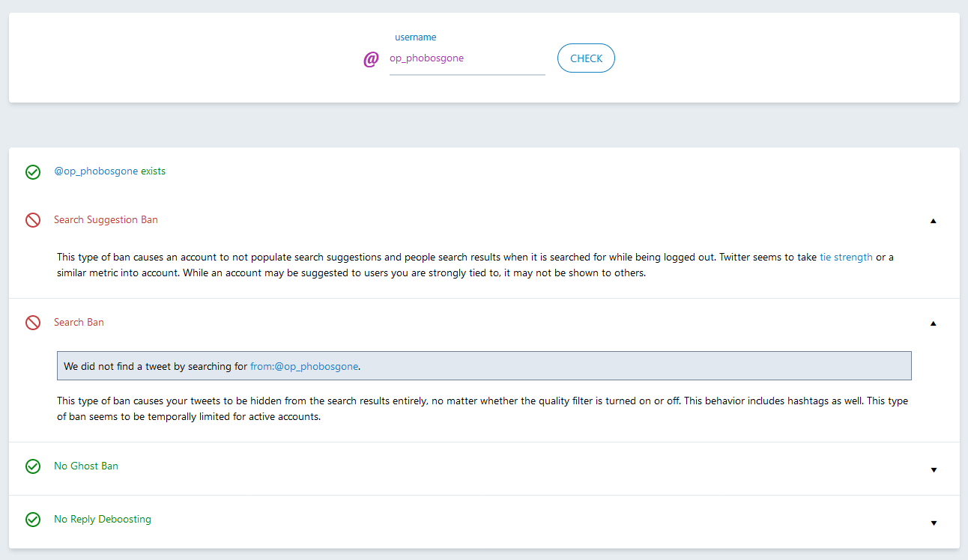The width and height of the screenshot is (968, 560).
Task: Click the No Reply Deboosting title
Action: pyautogui.click(x=103, y=520)
